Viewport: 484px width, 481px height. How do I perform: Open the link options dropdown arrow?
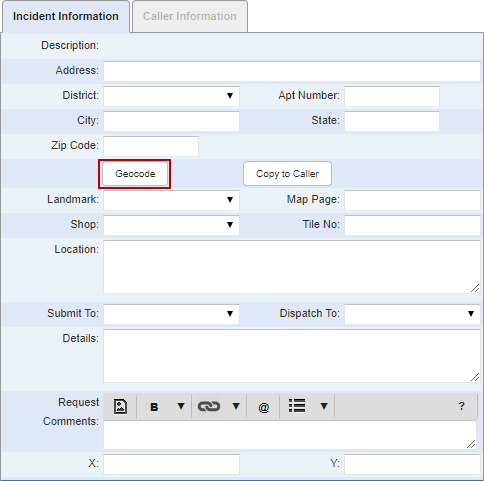(236, 406)
